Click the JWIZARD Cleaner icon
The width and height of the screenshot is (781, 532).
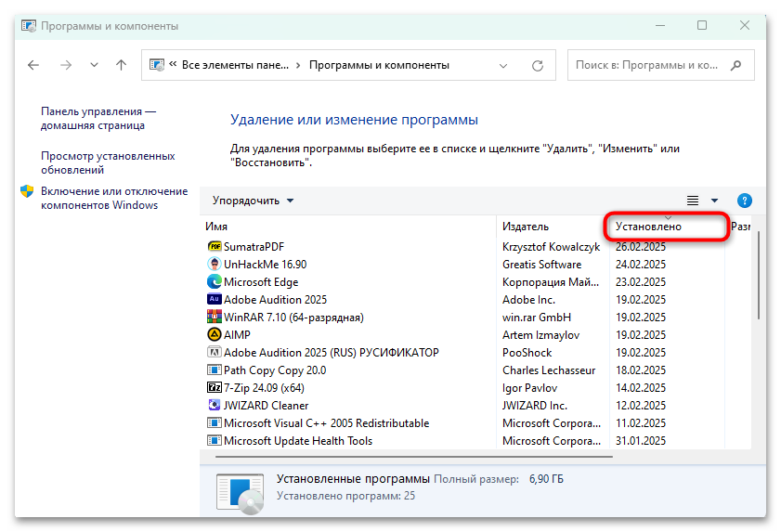[x=215, y=405]
